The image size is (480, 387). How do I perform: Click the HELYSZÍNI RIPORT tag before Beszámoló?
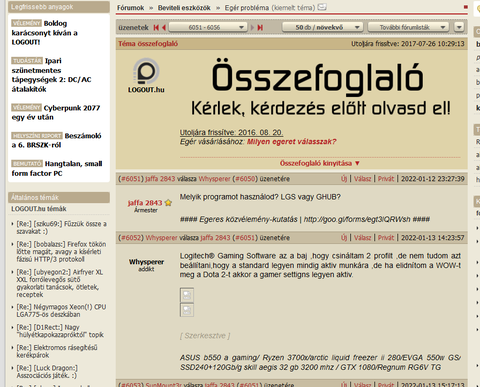click(x=37, y=136)
